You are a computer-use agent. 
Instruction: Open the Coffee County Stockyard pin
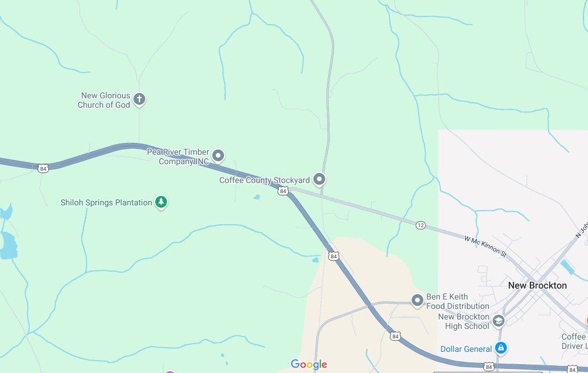pos(319,179)
